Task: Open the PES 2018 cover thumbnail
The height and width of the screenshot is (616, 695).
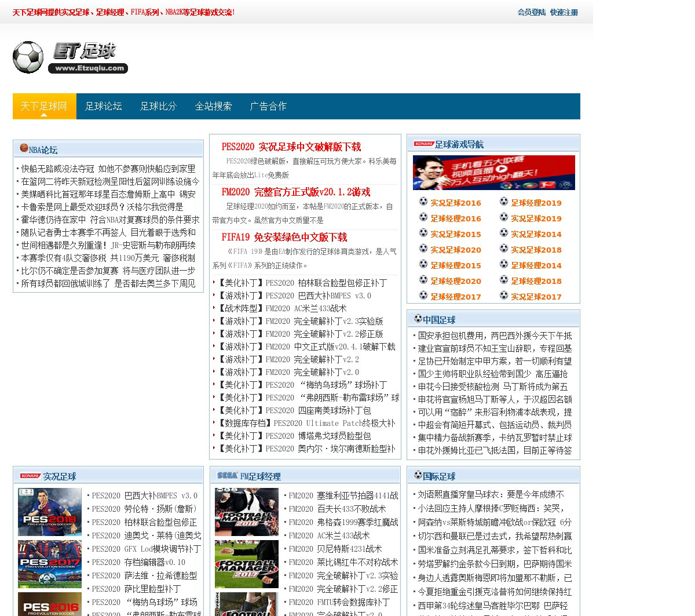Action: point(50,512)
